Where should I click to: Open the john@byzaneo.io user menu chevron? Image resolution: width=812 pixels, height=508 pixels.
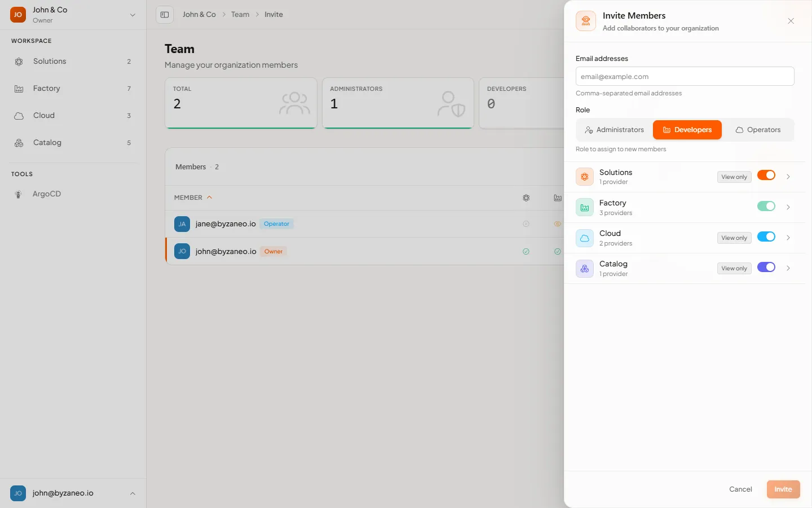click(x=133, y=493)
